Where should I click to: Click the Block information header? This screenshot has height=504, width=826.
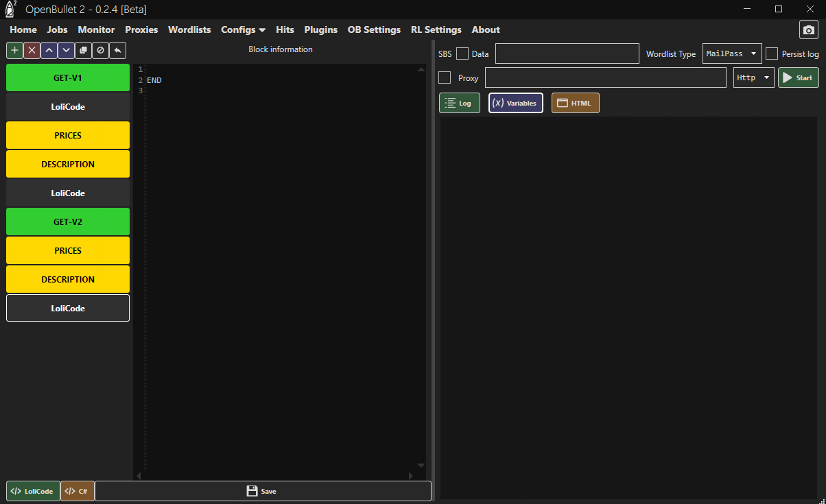click(281, 49)
